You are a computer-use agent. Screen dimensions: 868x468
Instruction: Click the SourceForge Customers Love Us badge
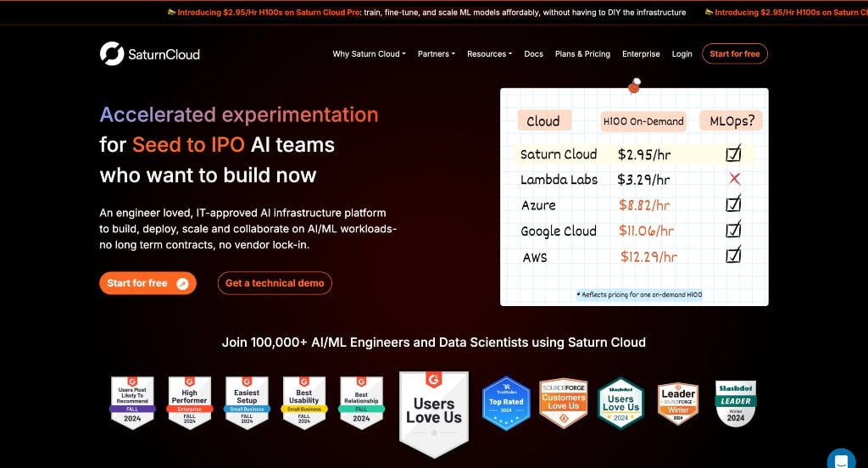pos(564,403)
